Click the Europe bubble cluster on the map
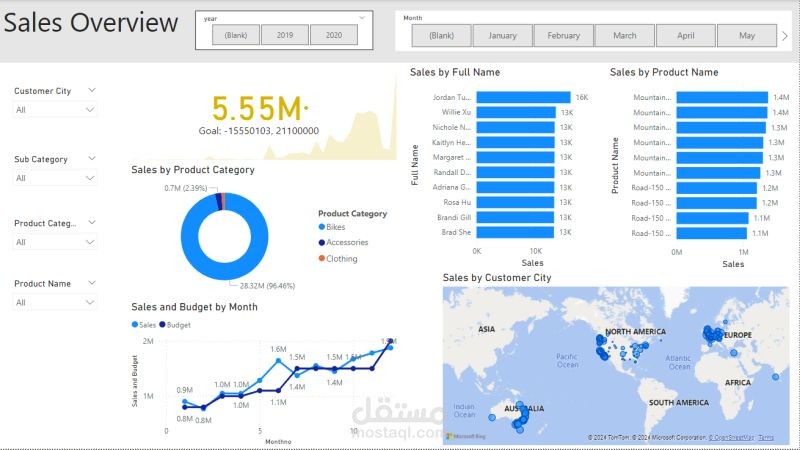800x450 pixels. pos(713,335)
